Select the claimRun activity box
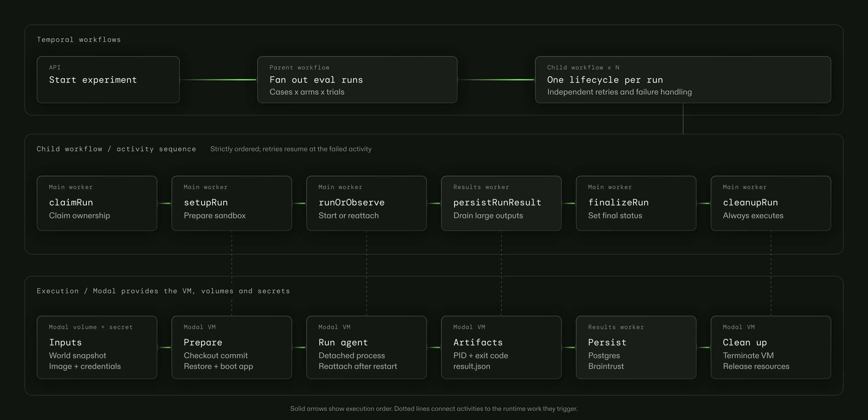 click(97, 203)
